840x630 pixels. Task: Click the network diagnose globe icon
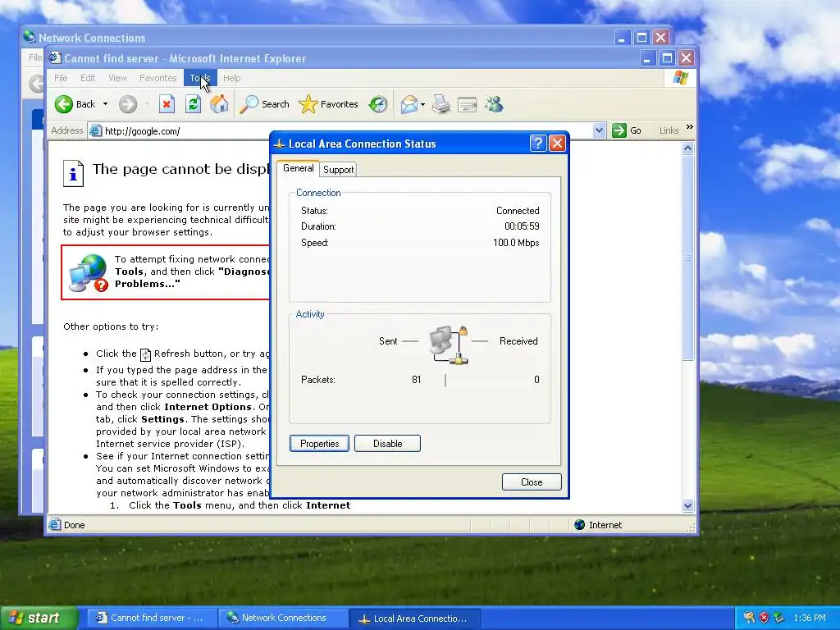89,272
